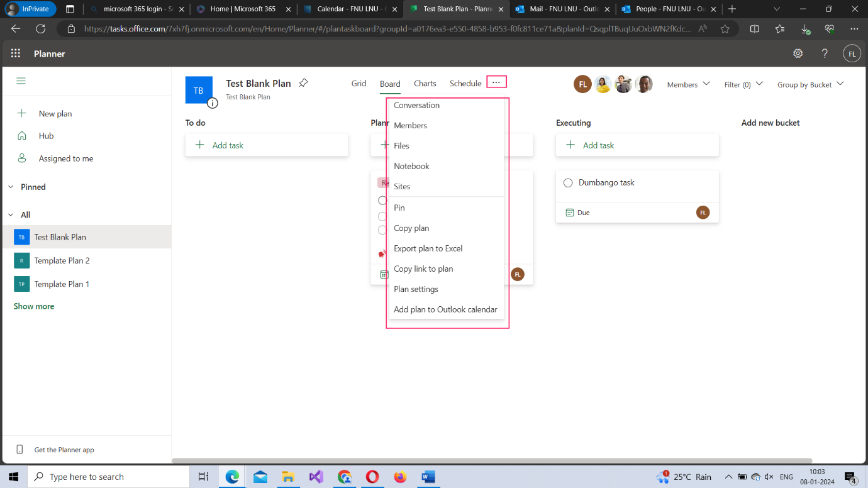Open browser Settings and more ellipsis
Viewport: 868px width, 488px height.
point(854,29)
